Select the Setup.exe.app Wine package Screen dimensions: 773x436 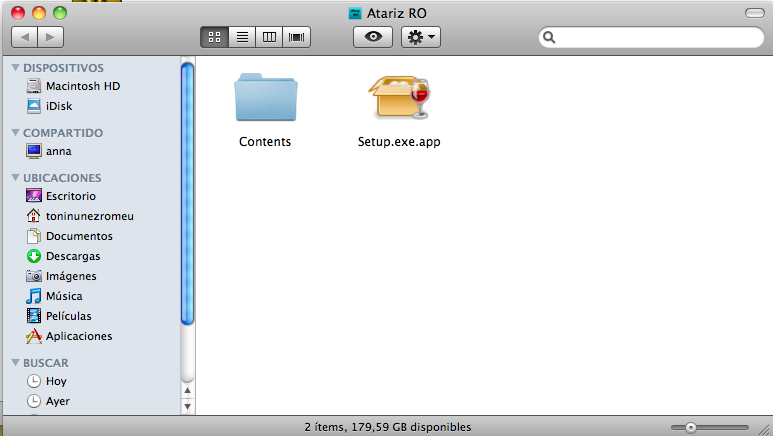click(399, 97)
